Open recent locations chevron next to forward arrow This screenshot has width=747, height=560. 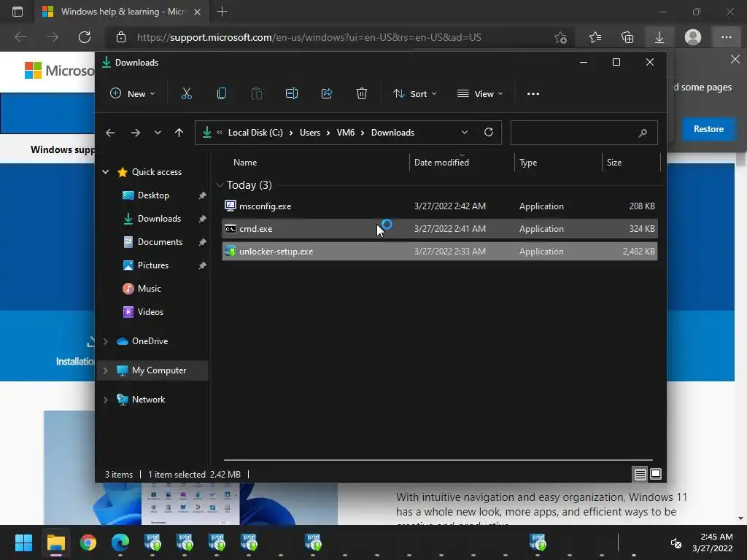(158, 133)
